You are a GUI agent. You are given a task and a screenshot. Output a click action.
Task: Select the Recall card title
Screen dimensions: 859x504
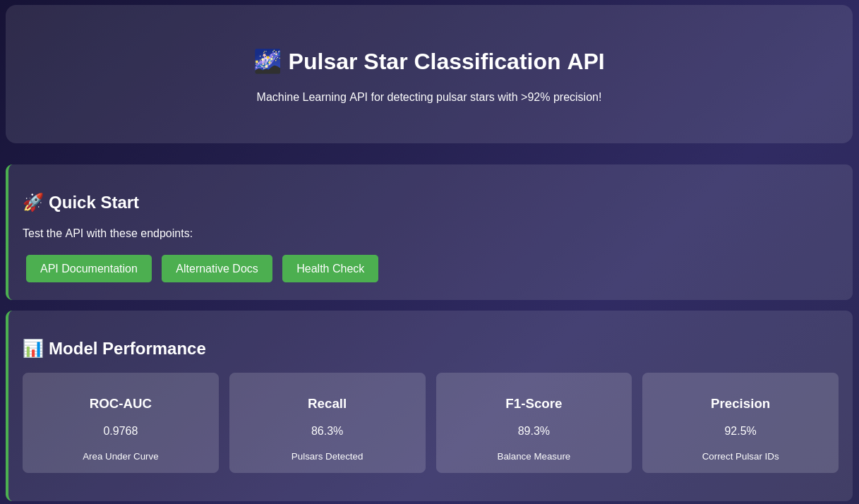click(327, 404)
